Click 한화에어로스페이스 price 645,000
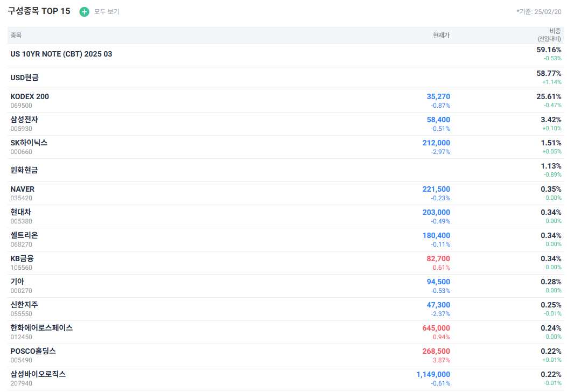The width and height of the screenshot is (567, 392). 436,328
